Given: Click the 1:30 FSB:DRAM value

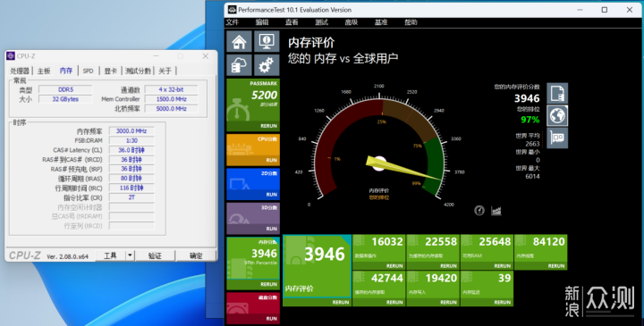Looking at the screenshot, I should pyautogui.click(x=131, y=140).
